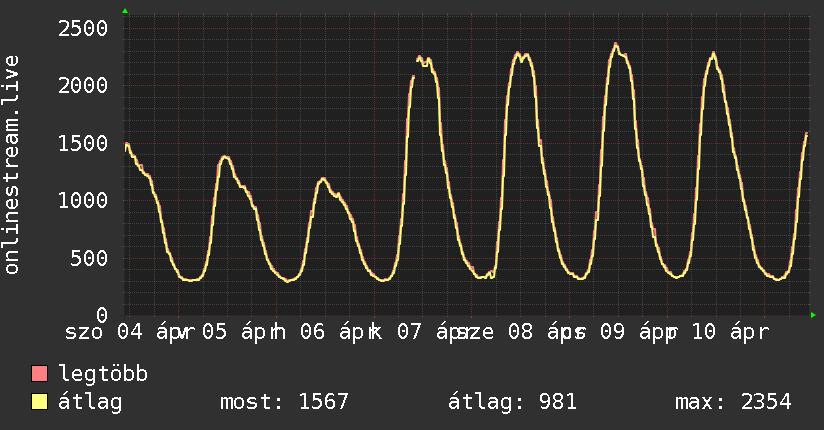Click the 1000 y-axis label
The height and width of the screenshot is (430, 824).
[x=83, y=200]
